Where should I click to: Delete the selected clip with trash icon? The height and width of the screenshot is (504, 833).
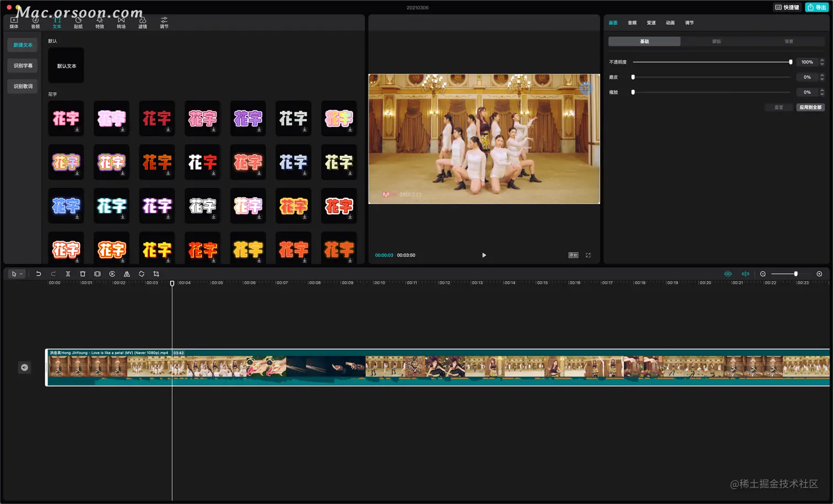[x=83, y=274]
